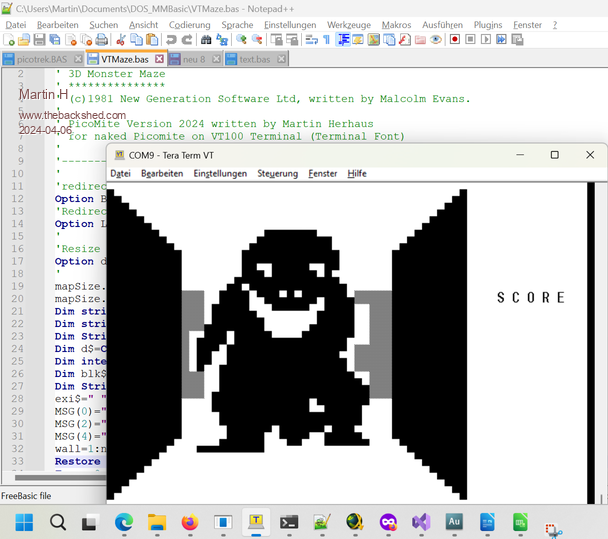Click the Find binoculars toolbar icon
The image size is (608, 539).
pyautogui.click(x=206, y=40)
